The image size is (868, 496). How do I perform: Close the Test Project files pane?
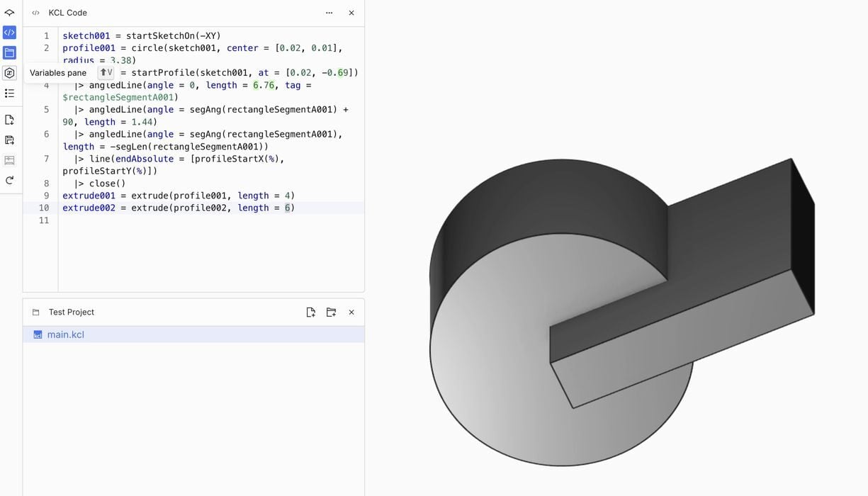tap(351, 312)
